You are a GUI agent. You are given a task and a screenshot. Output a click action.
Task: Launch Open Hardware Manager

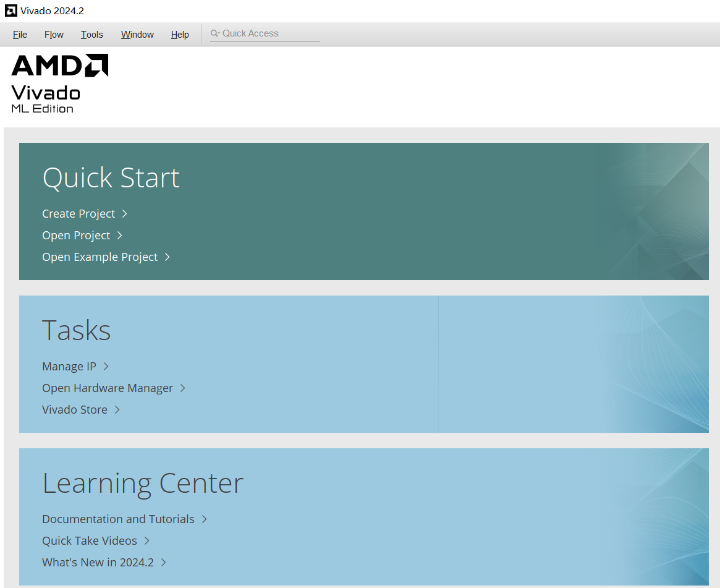click(108, 388)
